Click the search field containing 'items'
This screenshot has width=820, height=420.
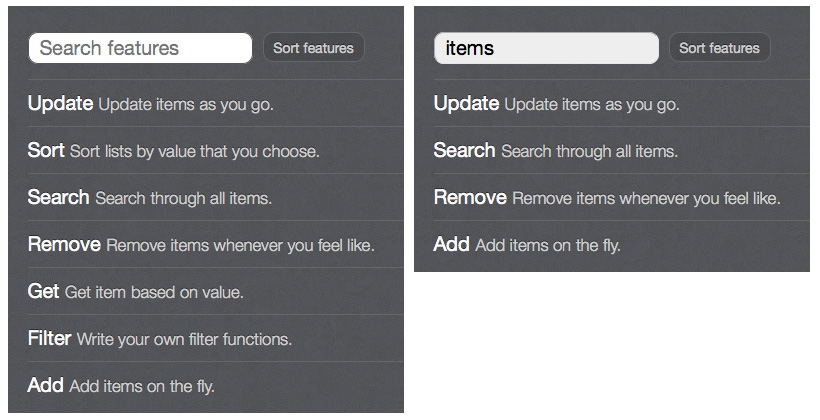click(546, 48)
